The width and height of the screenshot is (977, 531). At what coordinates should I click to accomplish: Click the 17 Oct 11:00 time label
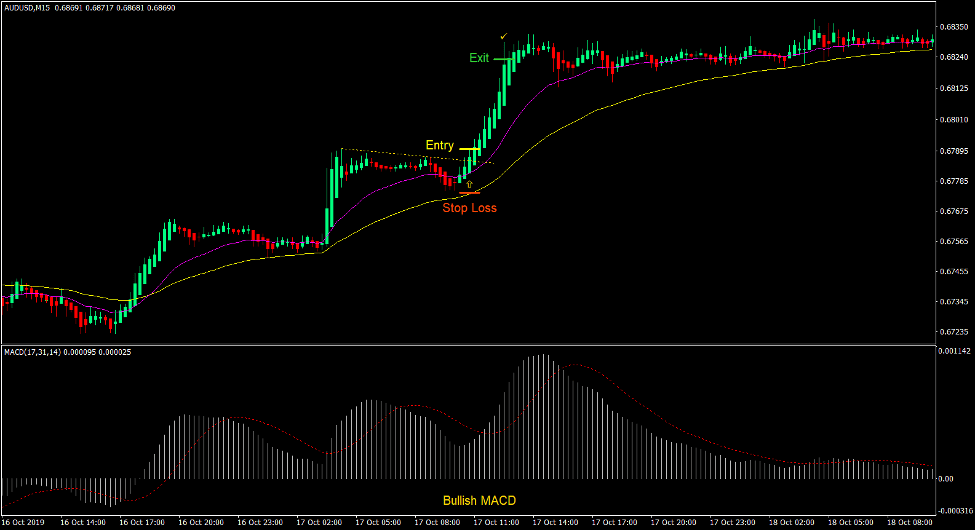click(496, 522)
